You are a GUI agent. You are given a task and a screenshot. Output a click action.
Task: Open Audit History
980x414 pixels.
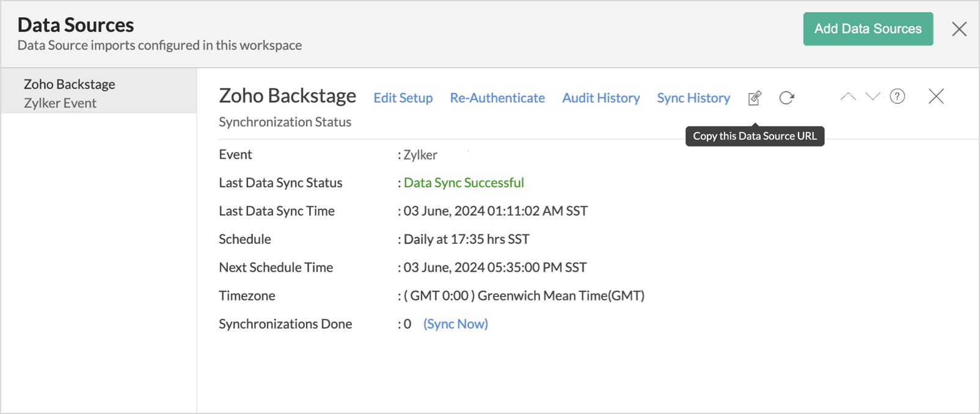click(x=601, y=98)
